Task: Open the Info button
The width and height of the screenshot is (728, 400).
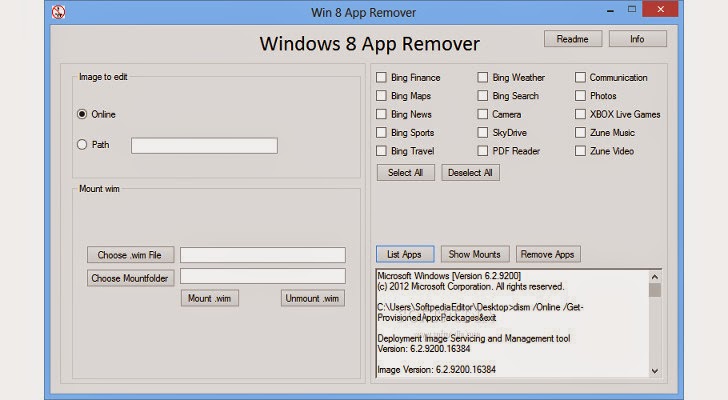Action: 637,39
